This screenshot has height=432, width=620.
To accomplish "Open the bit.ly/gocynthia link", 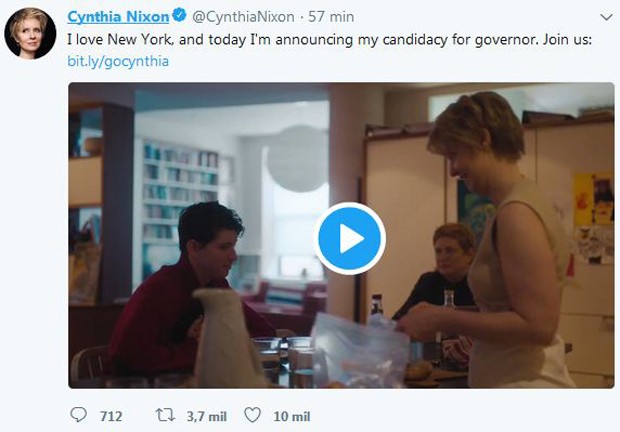I will [118, 61].
